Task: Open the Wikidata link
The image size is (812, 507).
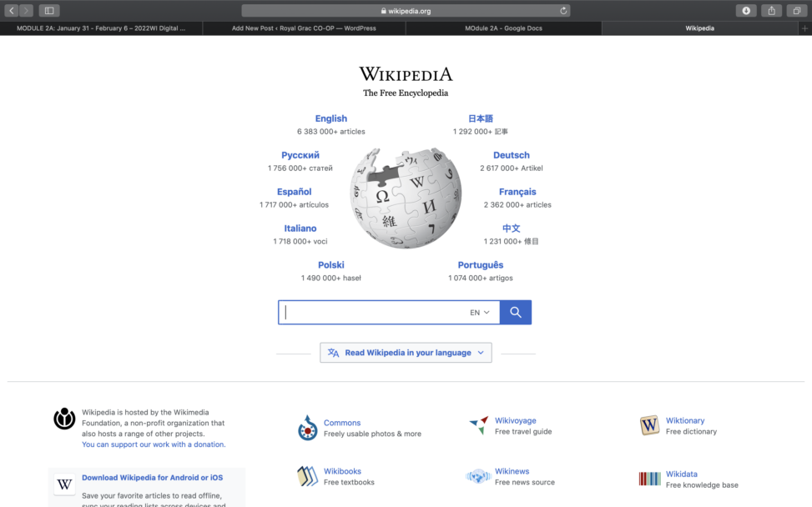Action: (682, 474)
